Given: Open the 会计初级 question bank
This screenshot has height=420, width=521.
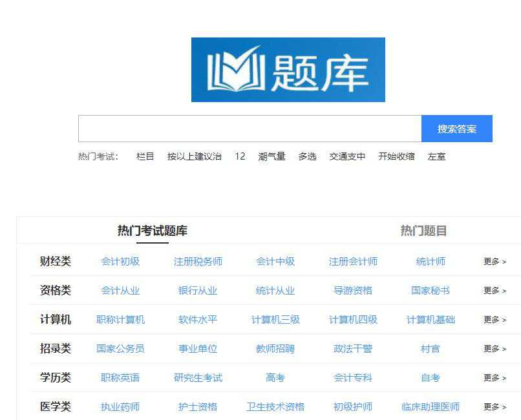Looking at the screenshot, I should click(x=120, y=262).
